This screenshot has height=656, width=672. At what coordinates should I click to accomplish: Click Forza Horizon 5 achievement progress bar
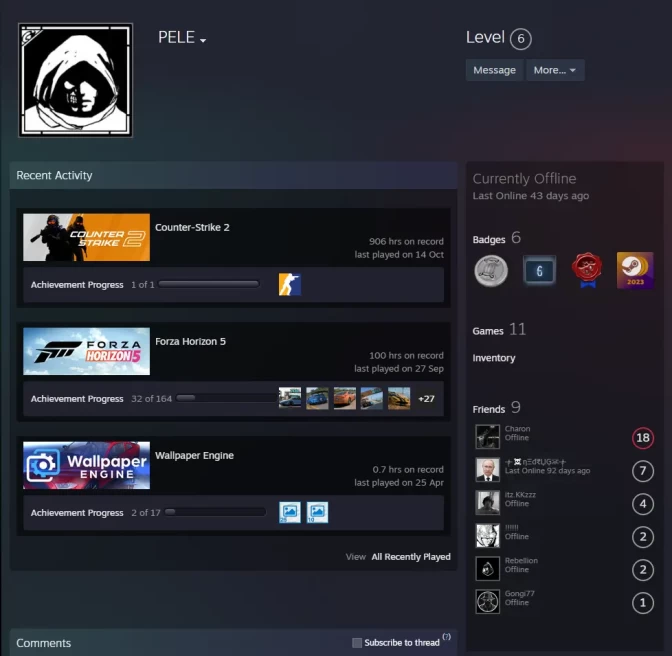pos(226,398)
